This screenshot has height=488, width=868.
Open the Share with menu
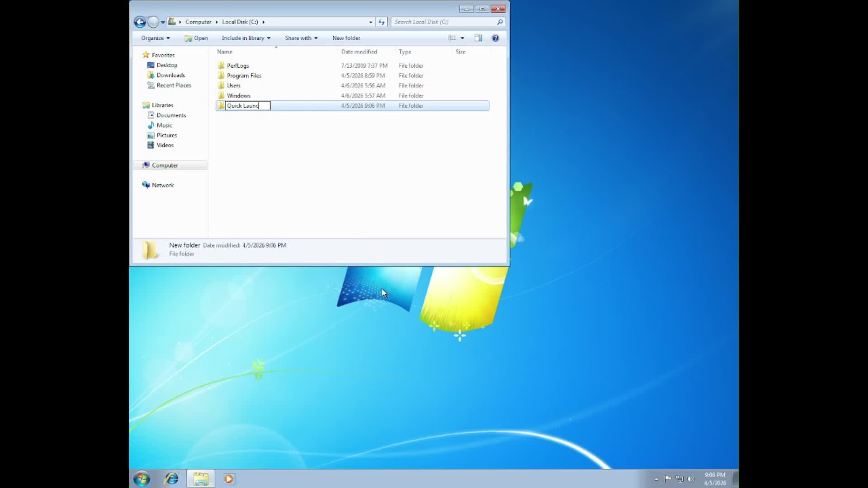click(301, 38)
